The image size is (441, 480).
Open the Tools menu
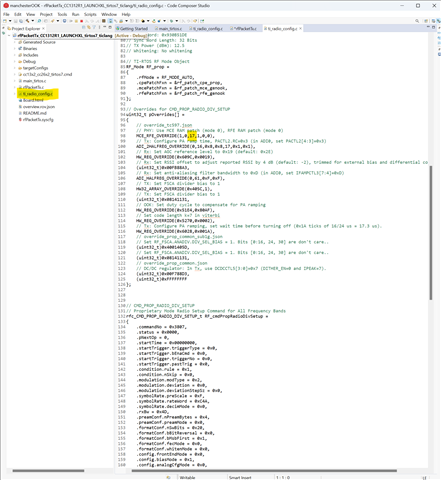(62, 14)
